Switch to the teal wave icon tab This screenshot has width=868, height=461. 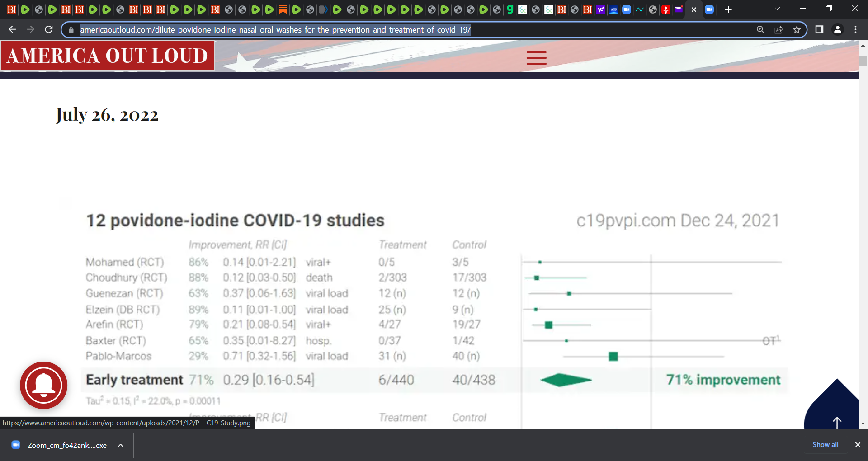[x=639, y=9]
